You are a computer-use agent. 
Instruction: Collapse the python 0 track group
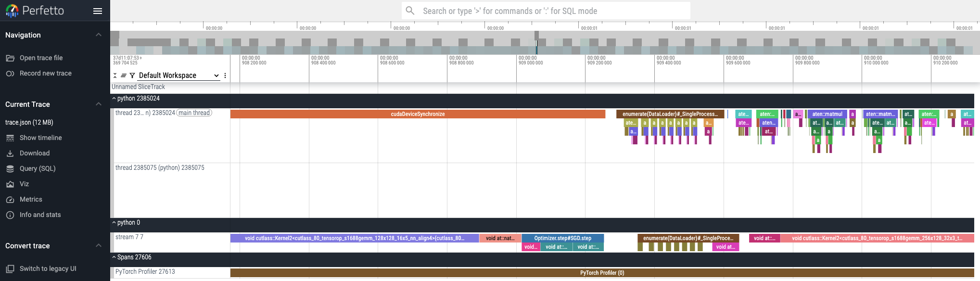pyautogui.click(x=114, y=222)
